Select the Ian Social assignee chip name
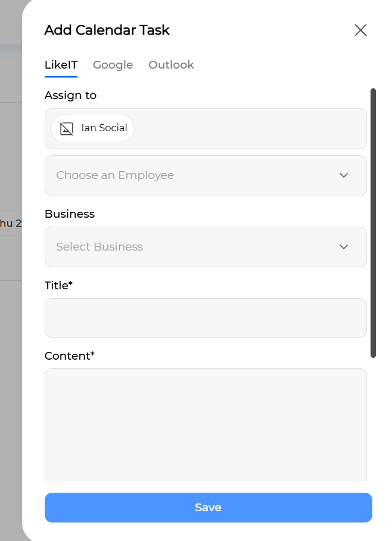392x541 pixels. (104, 128)
